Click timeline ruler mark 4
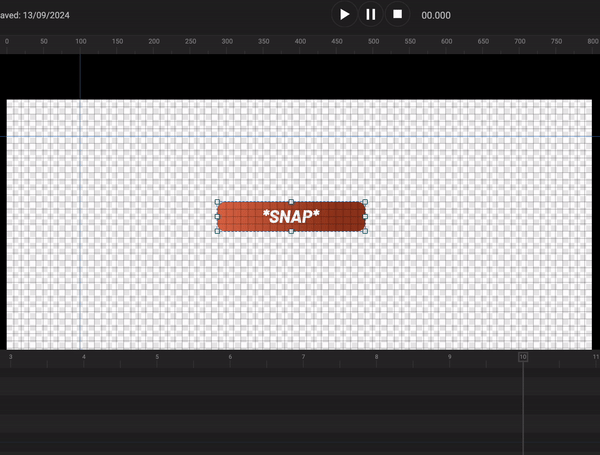Image resolution: width=600 pixels, height=455 pixels. (x=84, y=357)
